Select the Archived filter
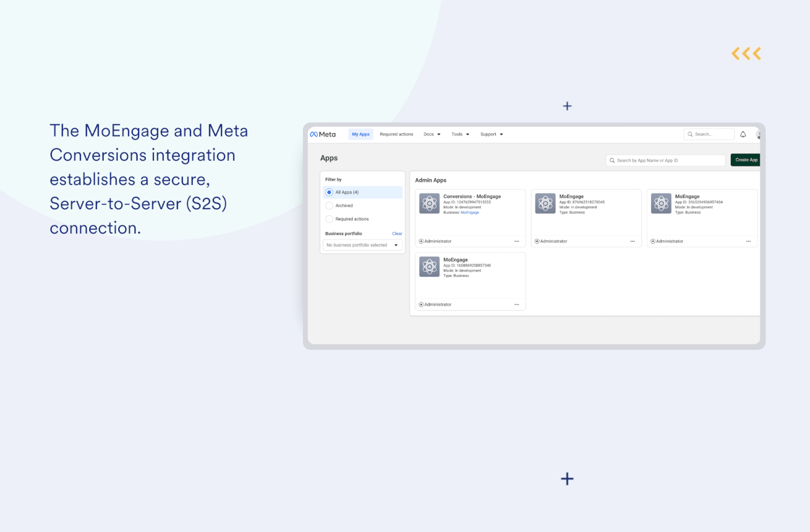Viewport: 810px width, 532px height. click(x=329, y=206)
